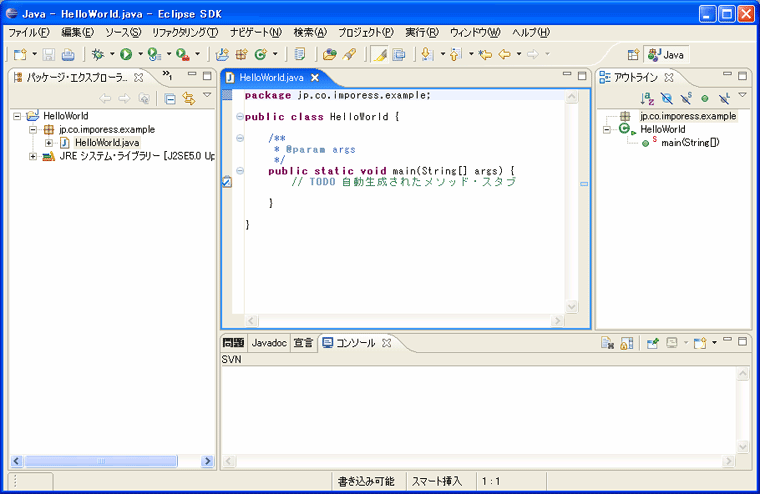
Task: Open the ヘルプ(H) menu
Action: (x=531, y=32)
